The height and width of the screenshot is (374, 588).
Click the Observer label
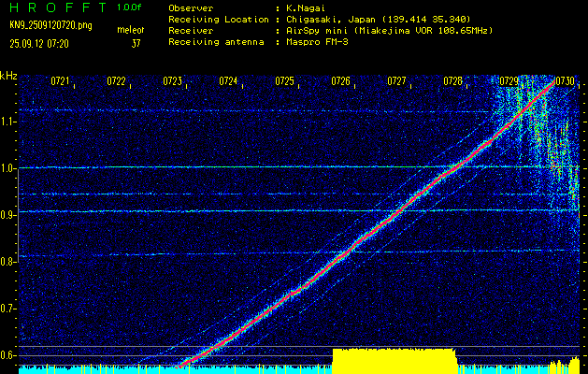coord(191,7)
